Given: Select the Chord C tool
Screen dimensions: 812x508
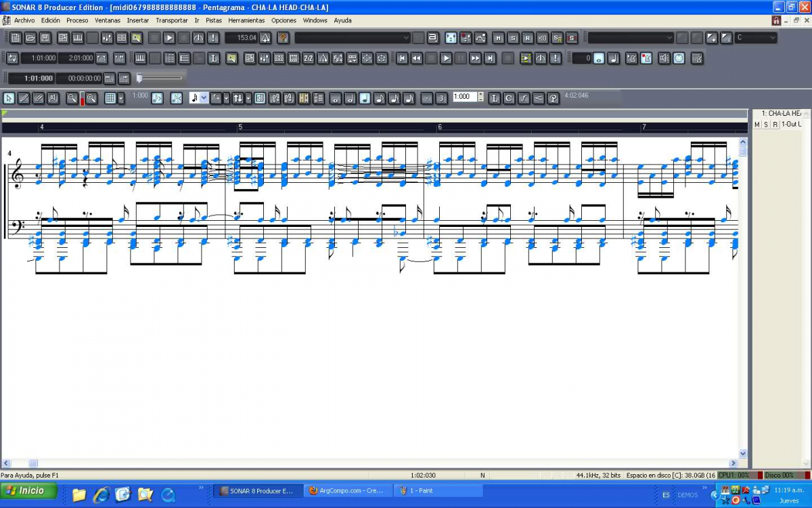Looking at the screenshot, I should [509, 98].
